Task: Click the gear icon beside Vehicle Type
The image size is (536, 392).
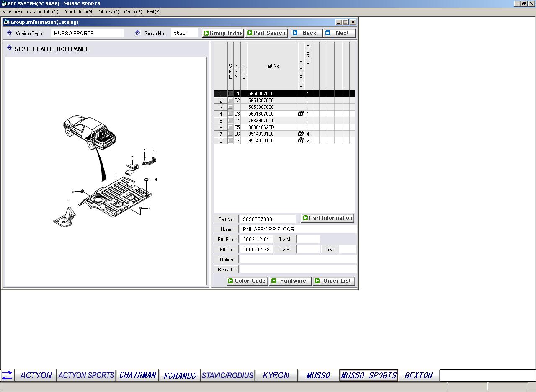Action: click(9, 33)
